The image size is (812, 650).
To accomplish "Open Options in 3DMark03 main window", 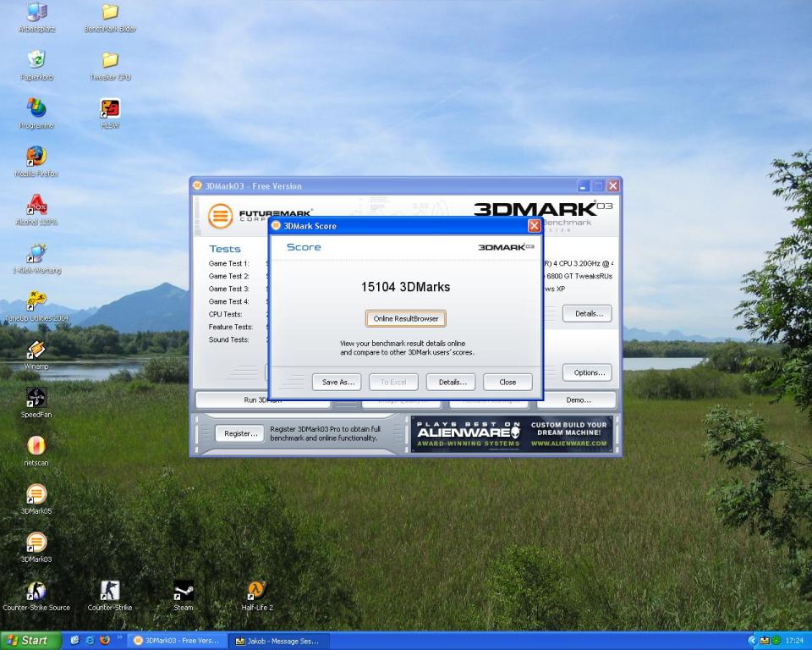I will coord(587,372).
